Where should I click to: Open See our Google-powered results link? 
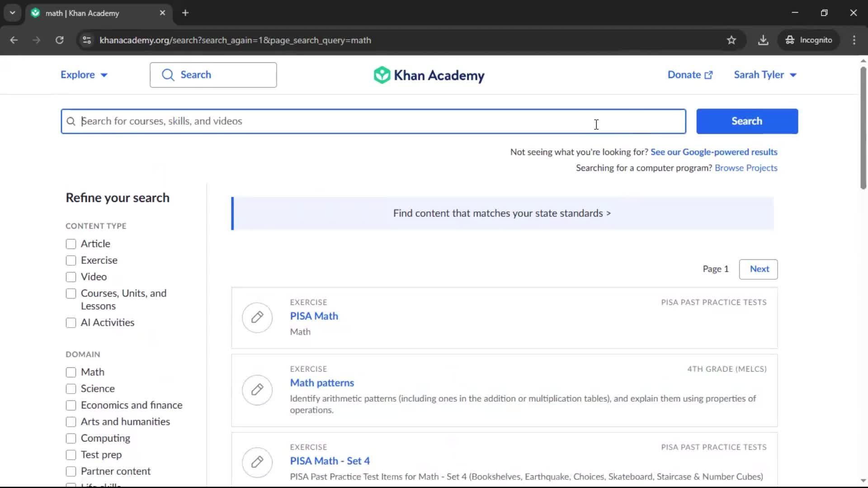coord(714,152)
